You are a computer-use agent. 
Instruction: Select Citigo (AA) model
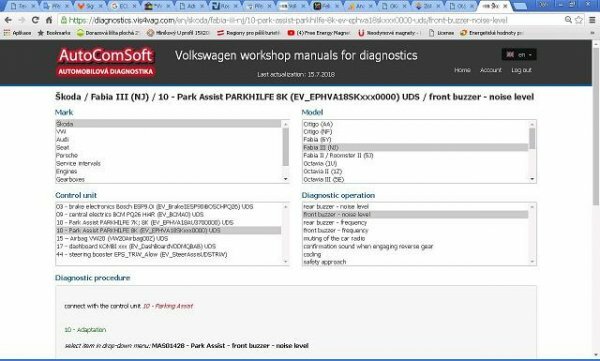[415, 124]
